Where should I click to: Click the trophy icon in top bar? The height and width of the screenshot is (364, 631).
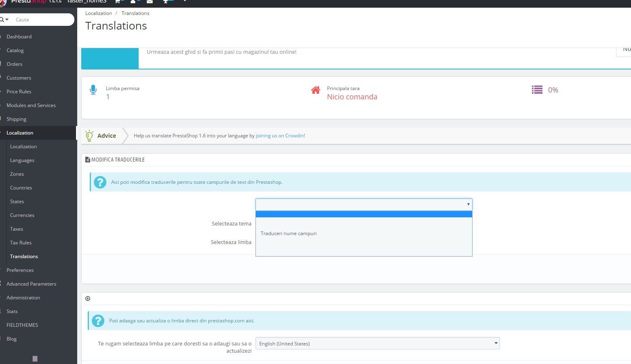click(x=165, y=2)
